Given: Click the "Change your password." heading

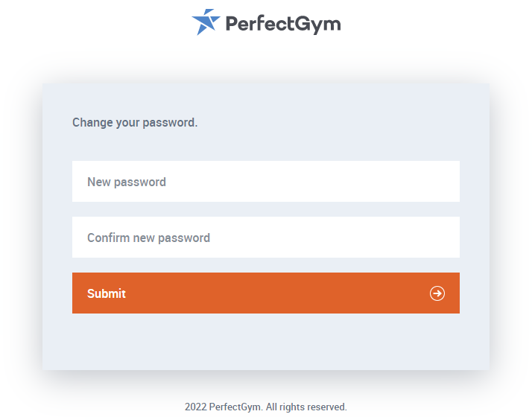Looking at the screenshot, I should pyautogui.click(x=135, y=122).
